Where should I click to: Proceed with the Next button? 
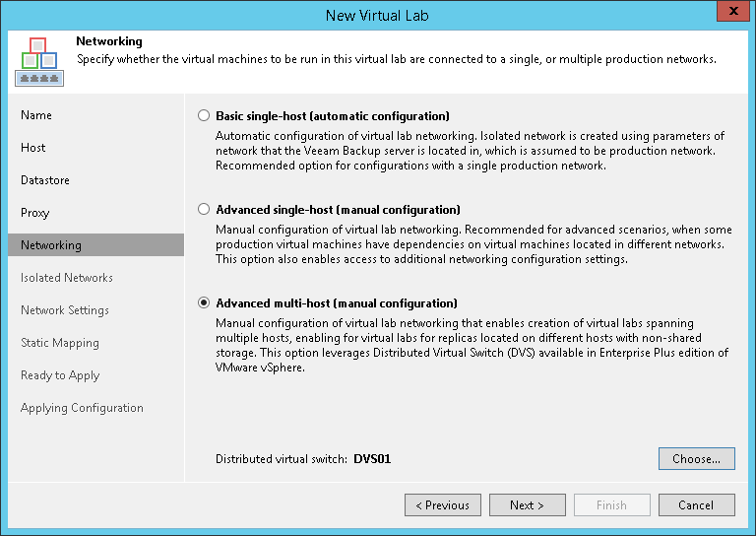coord(528,505)
